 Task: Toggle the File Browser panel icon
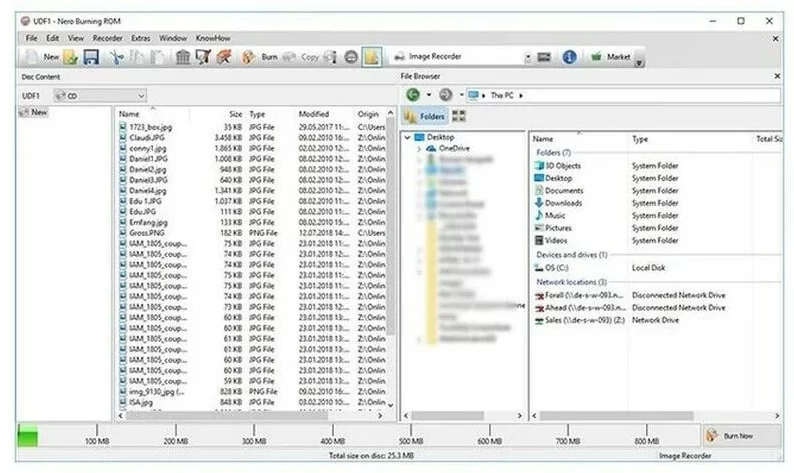pos(372,57)
